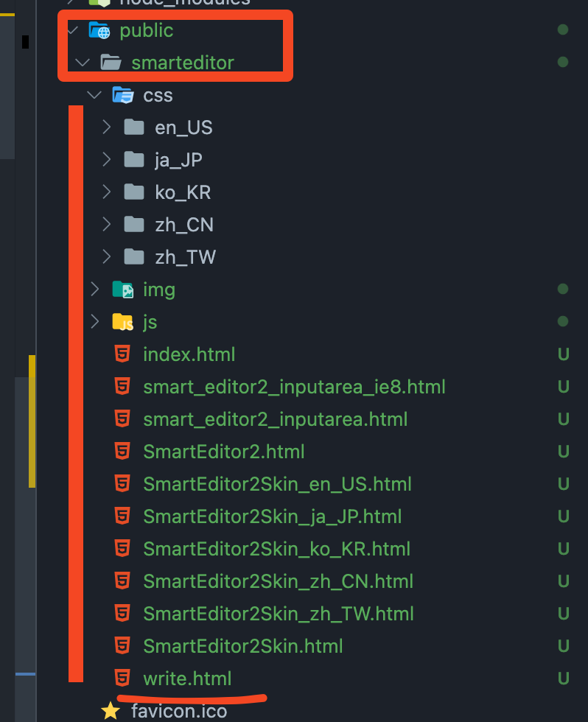Click the git status dot on smarteditor folder
The width and height of the screenshot is (588, 722).
click(x=563, y=62)
